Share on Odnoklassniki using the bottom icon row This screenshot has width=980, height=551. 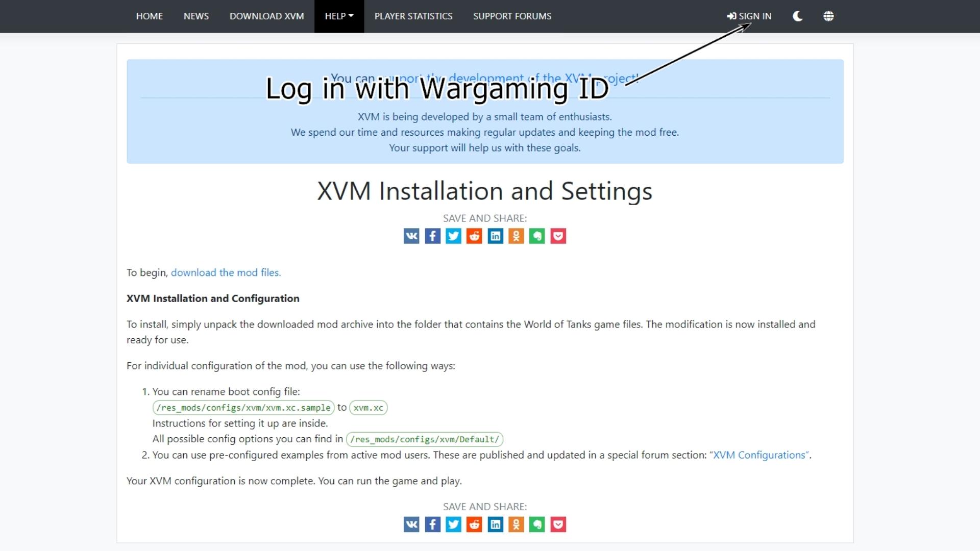[x=516, y=524]
